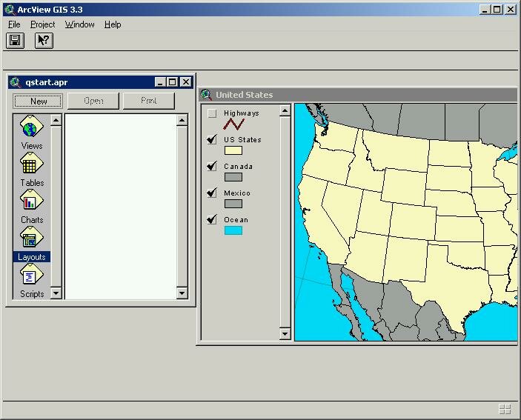
Task: Click the Layouts label in project window
Action: coord(32,256)
